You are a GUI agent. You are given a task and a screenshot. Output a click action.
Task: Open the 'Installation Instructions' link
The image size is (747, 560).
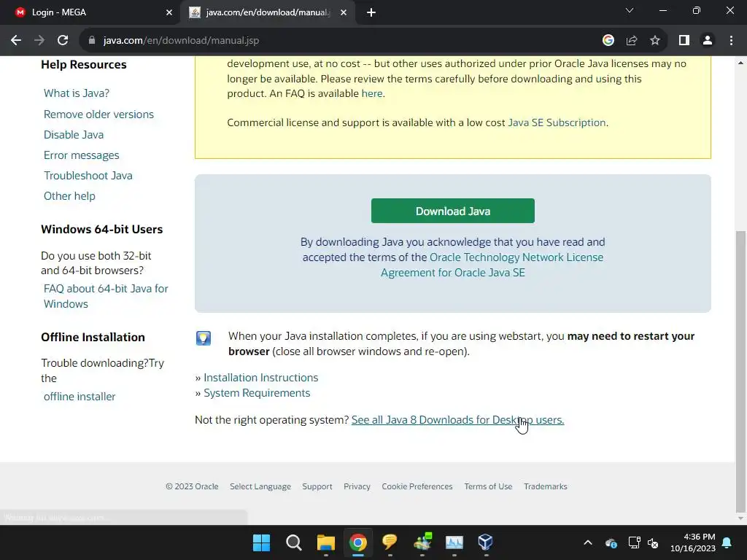pos(260,378)
